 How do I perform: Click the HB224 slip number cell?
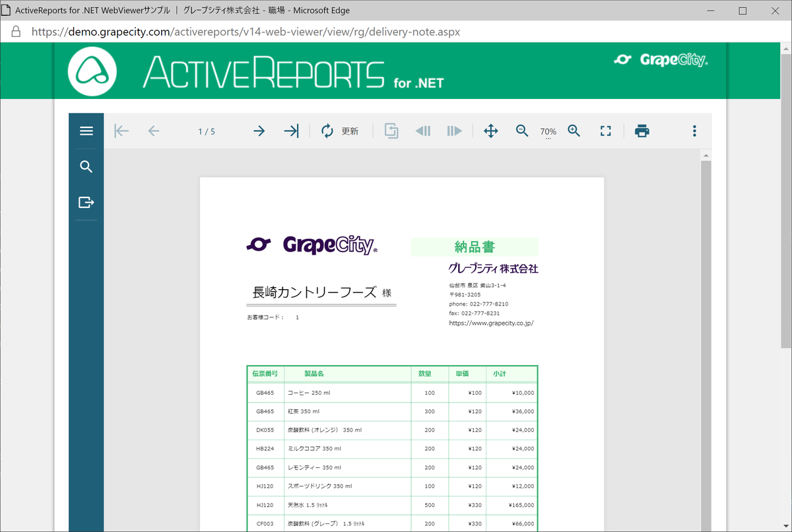[x=265, y=449]
